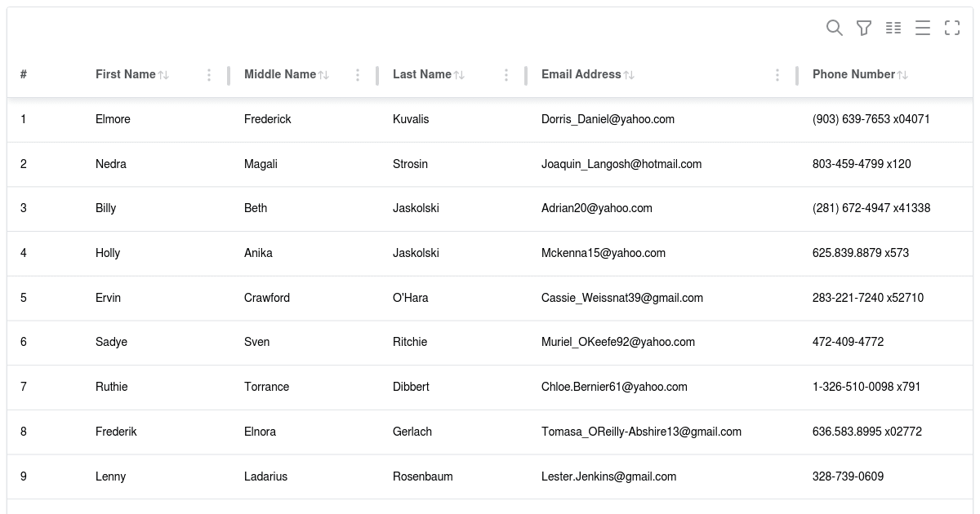
Task: Sort by Middle Name arrows
Action: (x=323, y=75)
